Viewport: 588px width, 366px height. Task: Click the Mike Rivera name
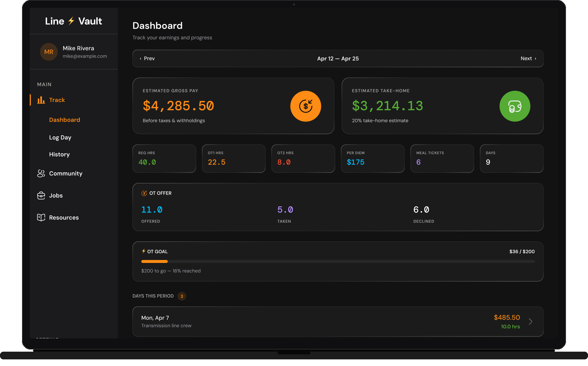78,48
